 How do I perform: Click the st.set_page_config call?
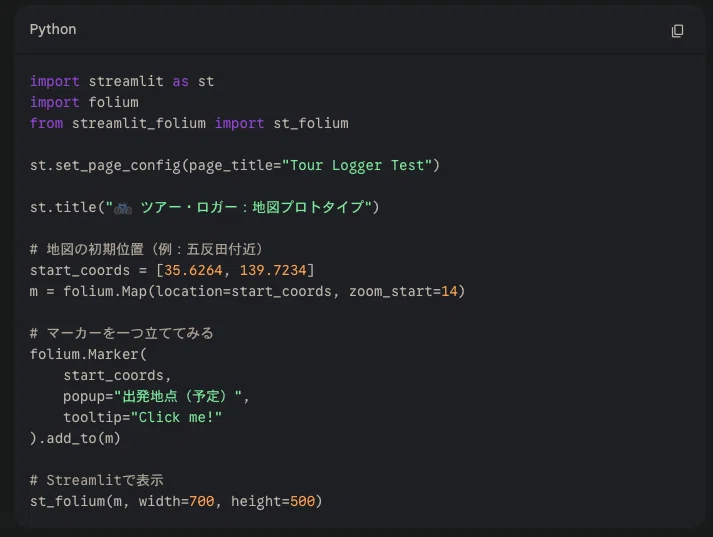tap(235, 165)
